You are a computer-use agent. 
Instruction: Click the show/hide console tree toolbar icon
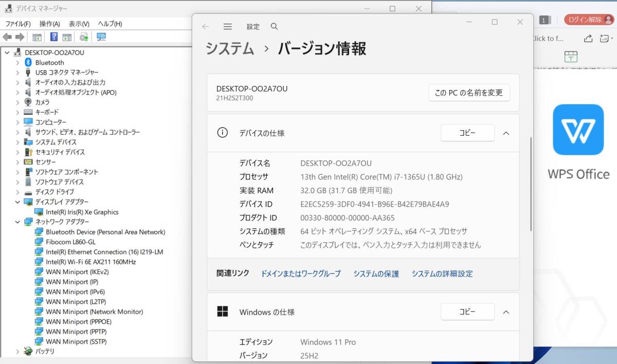(37, 37)
